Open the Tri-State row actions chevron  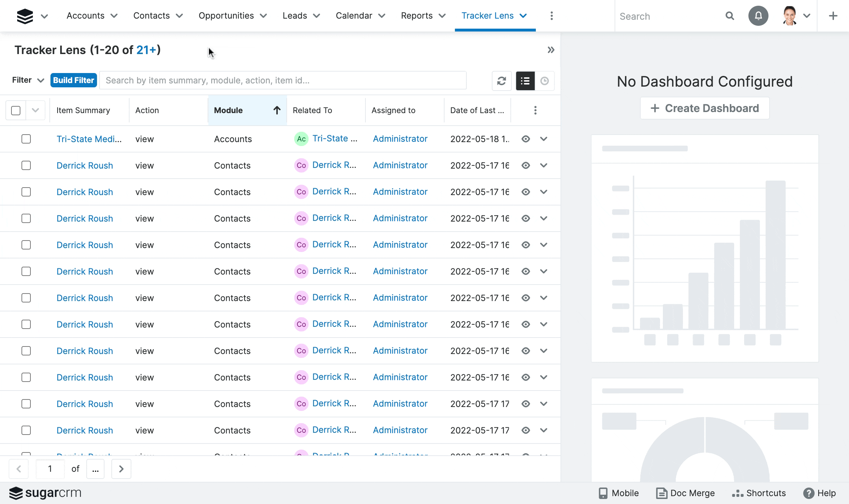coord(543,139)
